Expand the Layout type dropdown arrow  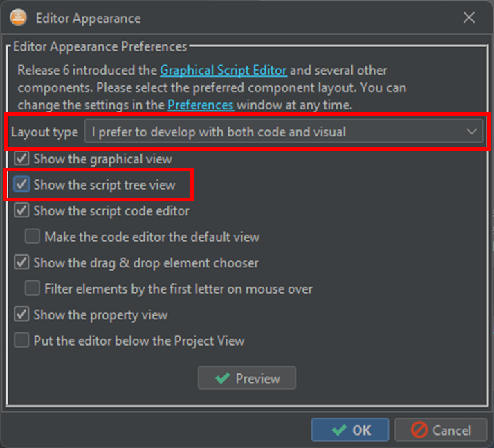472,132
